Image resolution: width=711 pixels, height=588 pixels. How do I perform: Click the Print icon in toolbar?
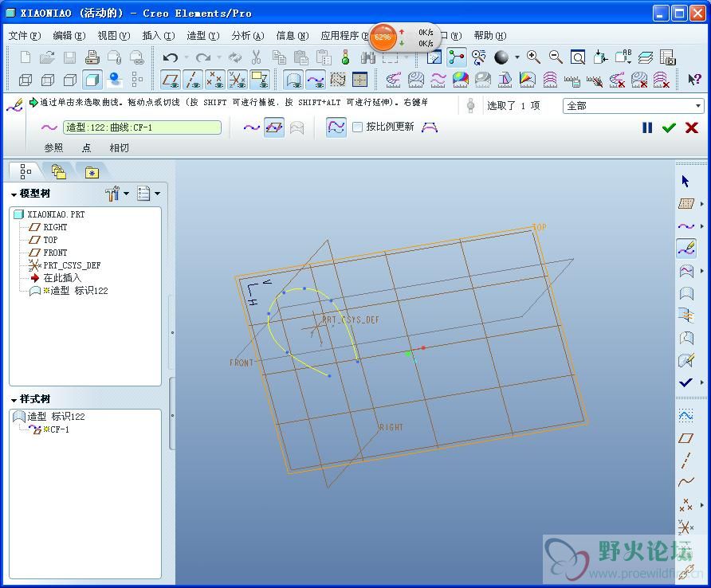(x=92, y=57)
